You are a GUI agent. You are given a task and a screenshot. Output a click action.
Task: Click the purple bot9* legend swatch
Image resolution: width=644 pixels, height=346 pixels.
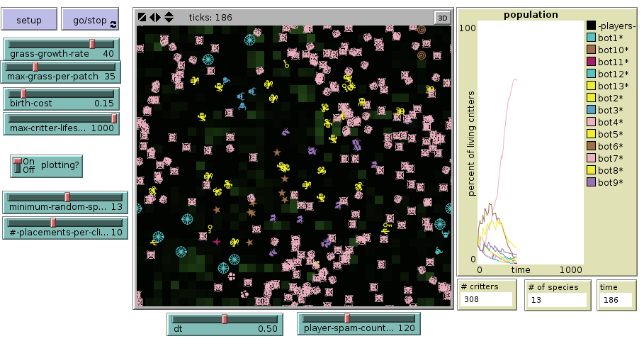coord(591,183)
